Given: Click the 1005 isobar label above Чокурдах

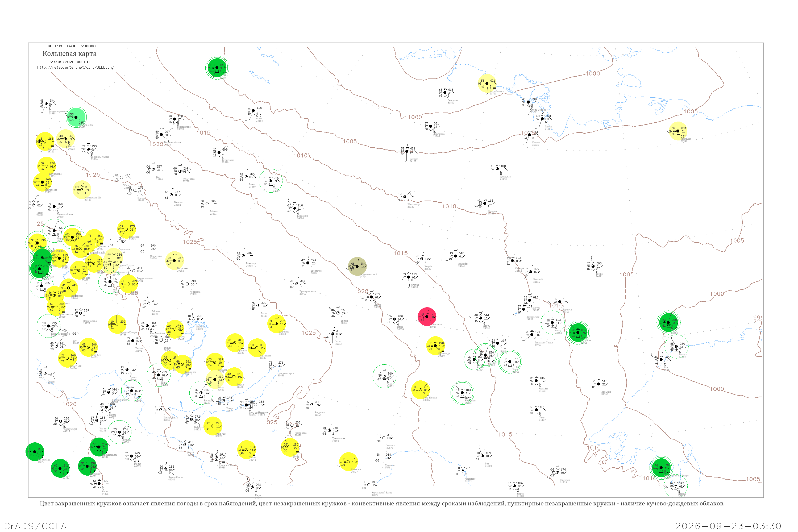Looking at the screenshot, I should coord(691,111).
